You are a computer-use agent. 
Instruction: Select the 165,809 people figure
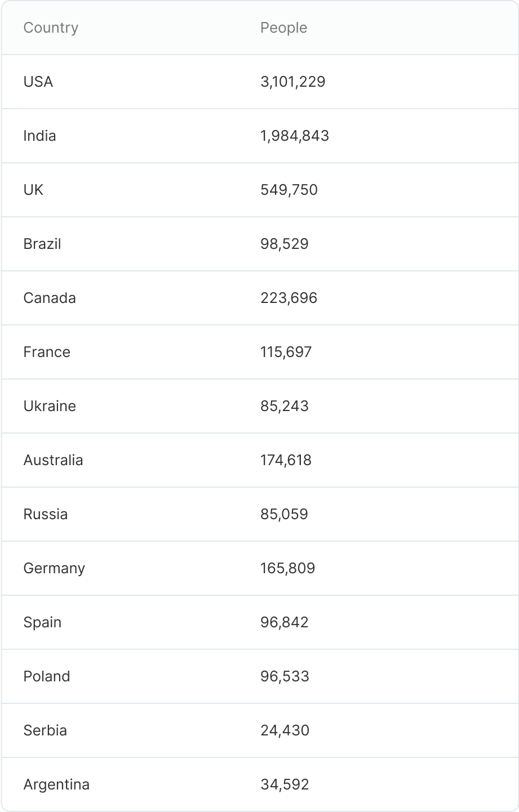(287, 568)
